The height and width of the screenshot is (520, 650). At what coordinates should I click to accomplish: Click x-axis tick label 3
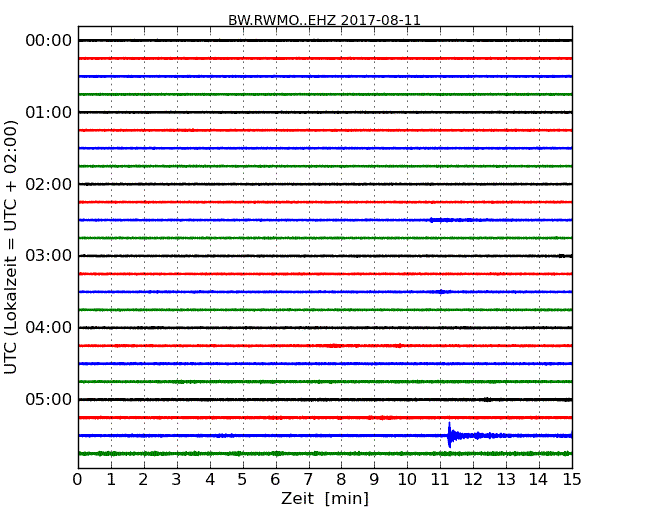coord(177,480)
